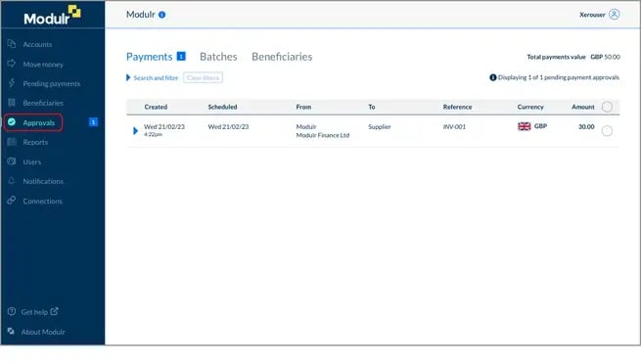
Task: Expand the Wed 21/02/23 payment row
Action: pyautogui.click(x=135, y=131)
